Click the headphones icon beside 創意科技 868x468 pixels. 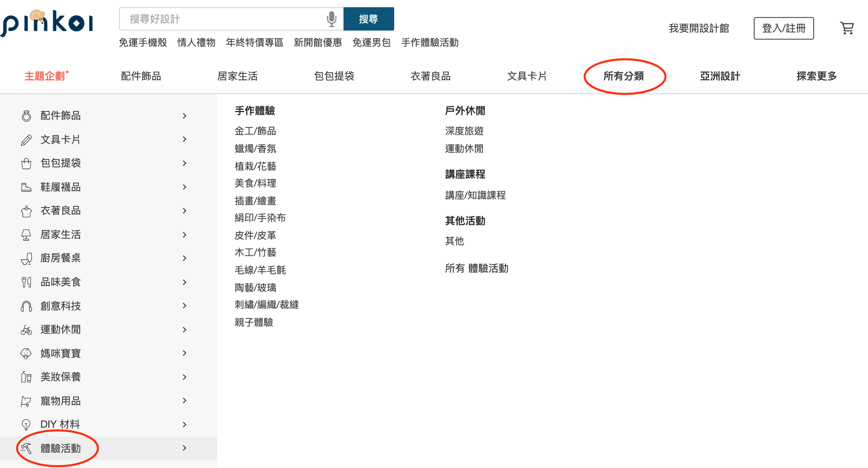pyautogui.click(x=26, y=306)
